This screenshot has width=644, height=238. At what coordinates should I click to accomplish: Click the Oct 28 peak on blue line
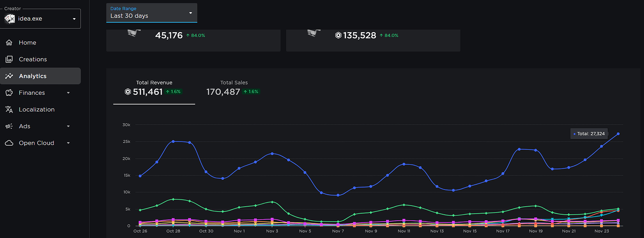173,141
